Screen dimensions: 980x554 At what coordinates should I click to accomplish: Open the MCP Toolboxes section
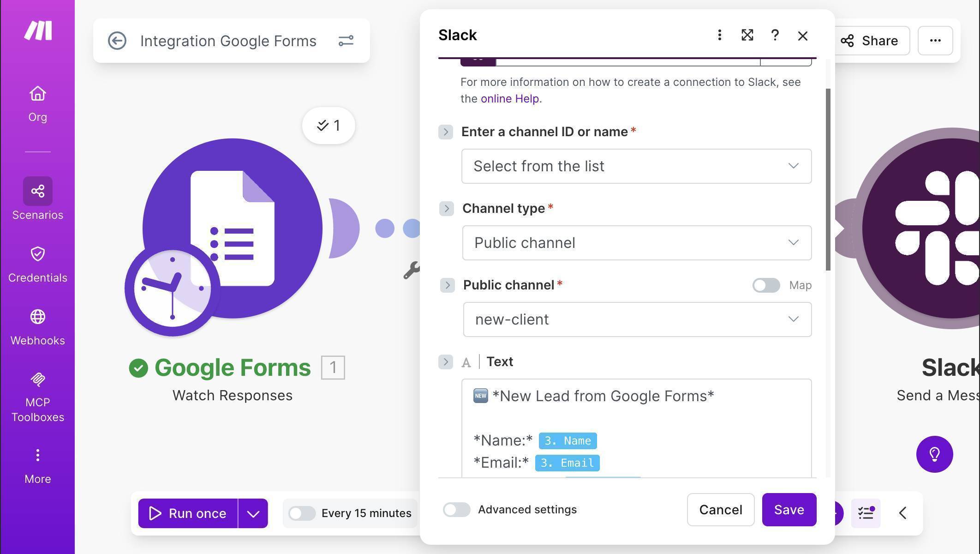(x=37, y=395)
